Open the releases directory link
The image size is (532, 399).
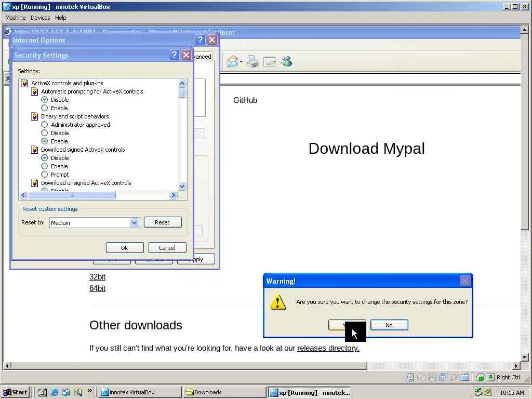click(328, 348)
